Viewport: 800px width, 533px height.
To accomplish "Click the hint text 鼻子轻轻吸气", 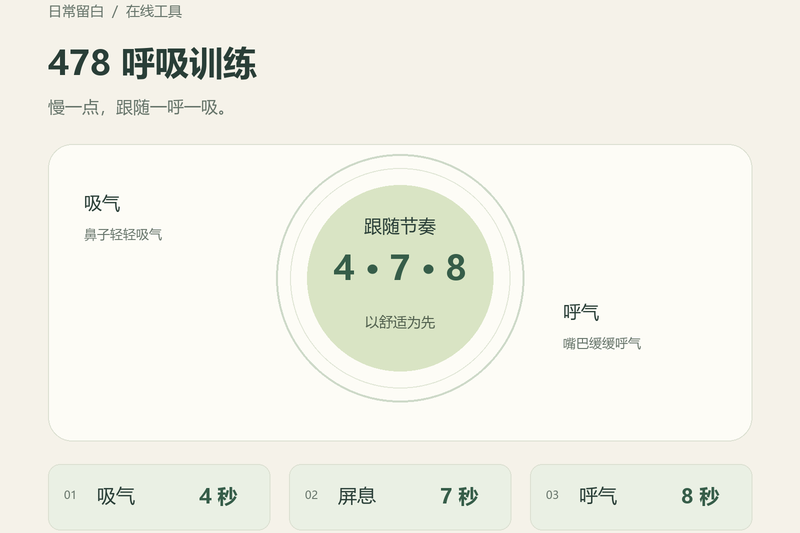I will (x=123, y=235).
